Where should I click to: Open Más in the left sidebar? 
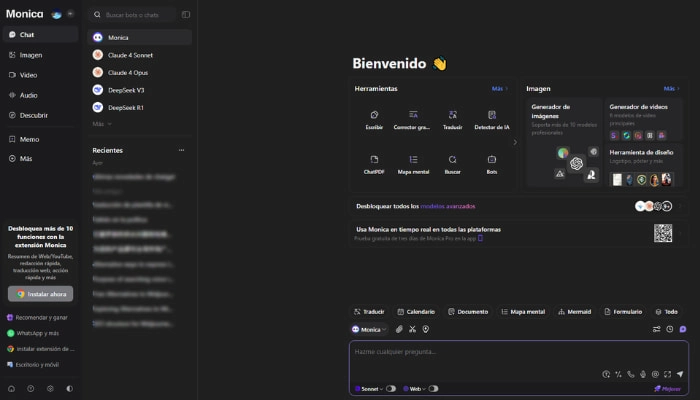[x=40, y=158]
